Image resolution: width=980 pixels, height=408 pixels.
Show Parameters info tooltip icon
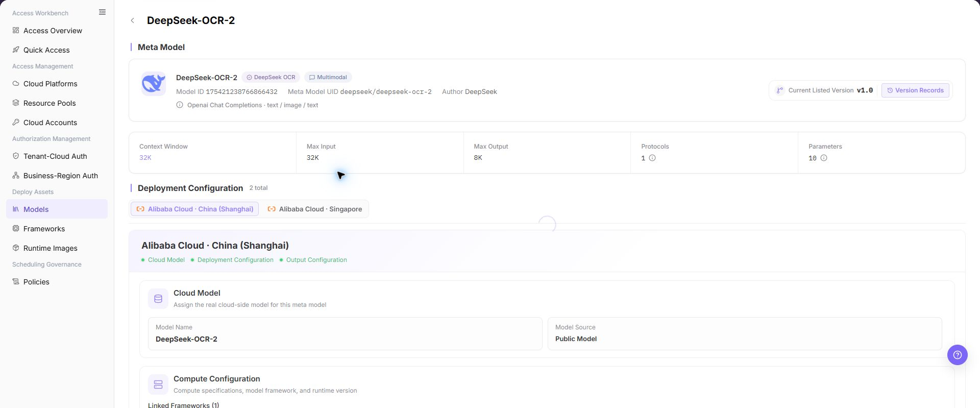pos(824,158)
